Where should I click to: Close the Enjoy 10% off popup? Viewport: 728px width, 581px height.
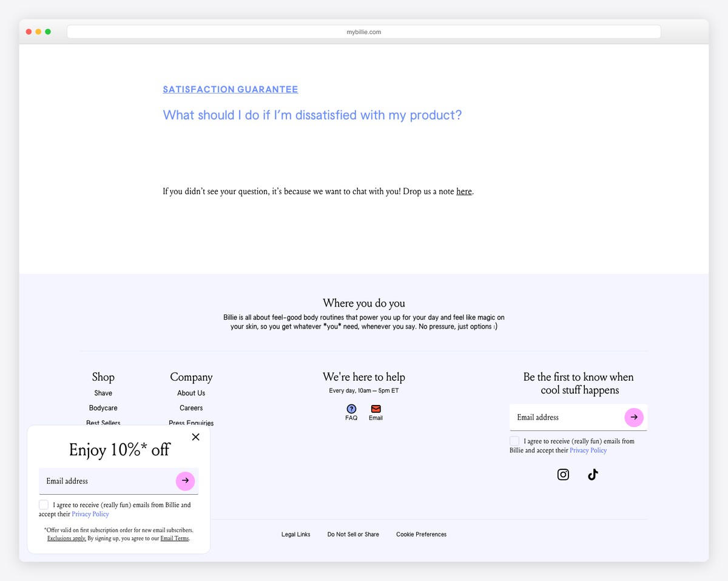click(195, 437)
